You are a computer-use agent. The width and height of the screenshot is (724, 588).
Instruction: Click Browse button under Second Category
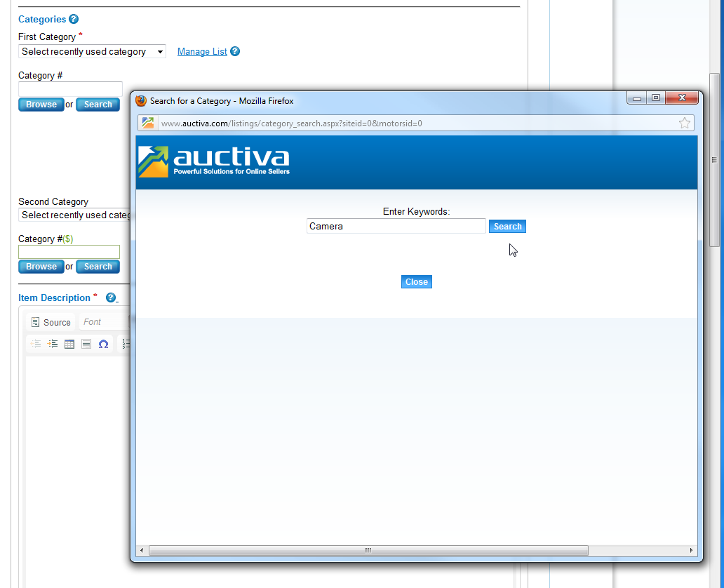coord(41,267)
